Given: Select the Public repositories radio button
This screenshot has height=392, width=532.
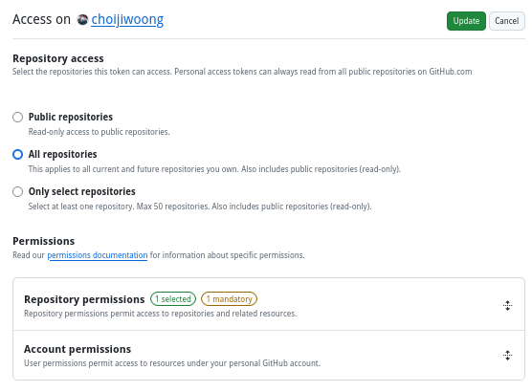Looking at the screenshot, I should point(17,117).
